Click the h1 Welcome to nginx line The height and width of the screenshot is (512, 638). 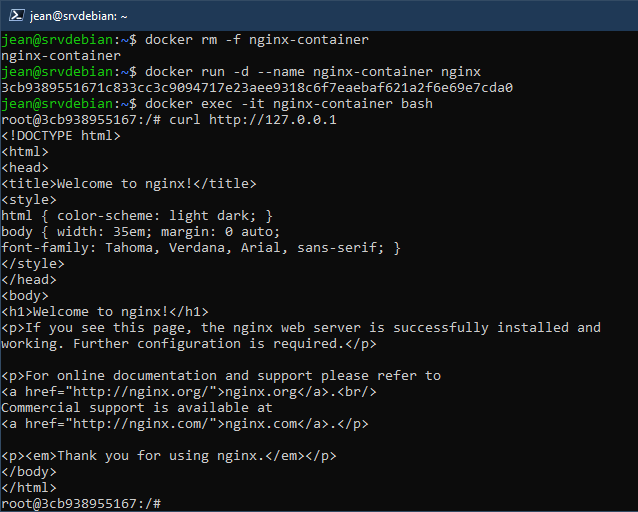pos(105,312)
